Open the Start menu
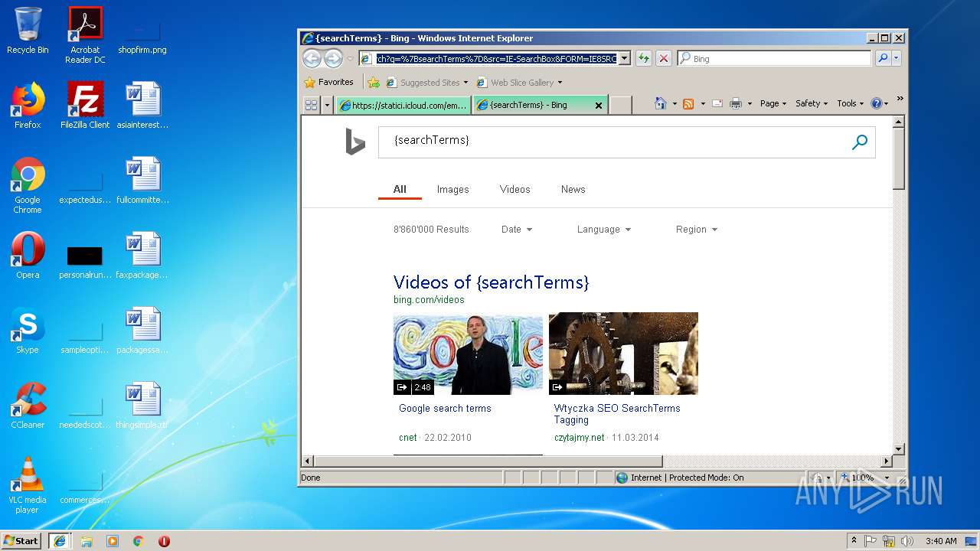980x551 pixels. [21, 541]
